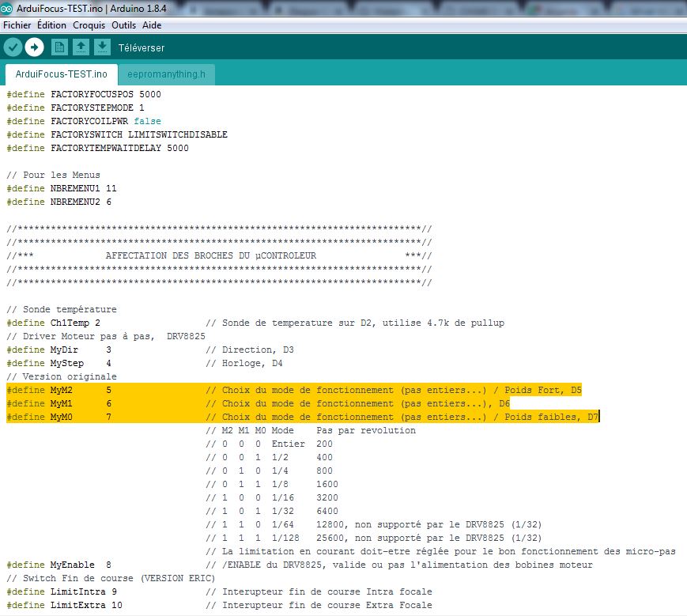Click 'Interupteur fin de course Intra focale' comment
This screenshot has height=616, width=687.
(319, 592)
